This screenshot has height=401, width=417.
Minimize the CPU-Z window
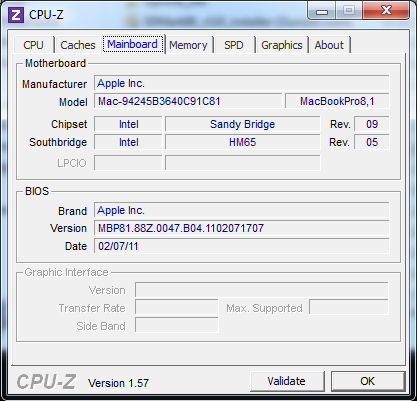(322, 11)
